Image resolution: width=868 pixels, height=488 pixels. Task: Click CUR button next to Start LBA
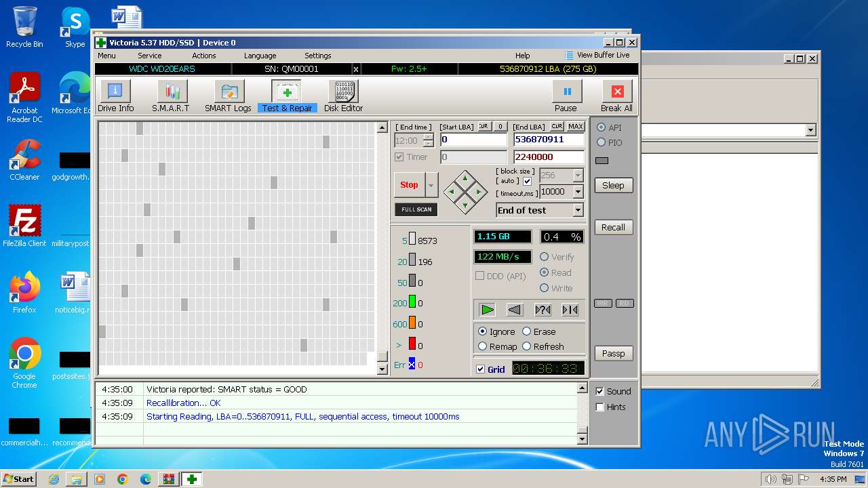tap(484, 127)
